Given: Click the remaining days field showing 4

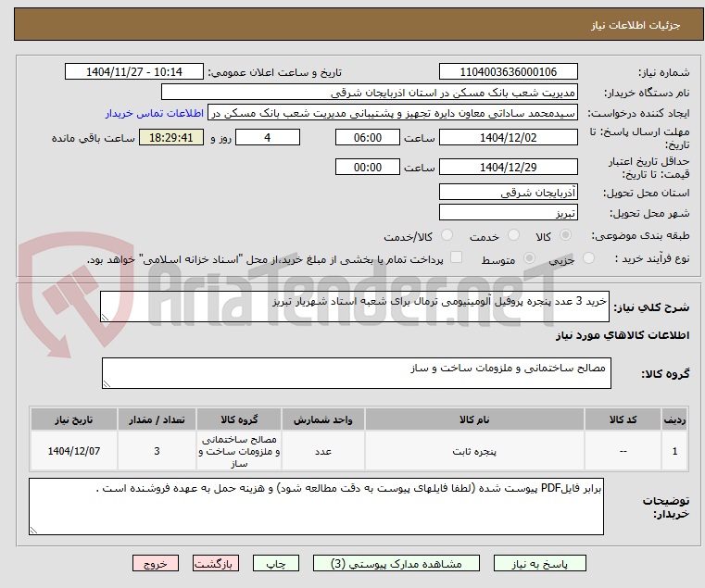Looking at the screenshot, I should pos(268,138).
